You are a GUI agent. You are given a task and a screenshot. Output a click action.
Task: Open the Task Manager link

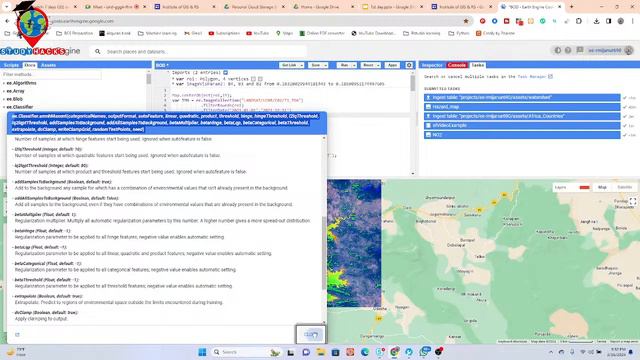coord(531,76)
